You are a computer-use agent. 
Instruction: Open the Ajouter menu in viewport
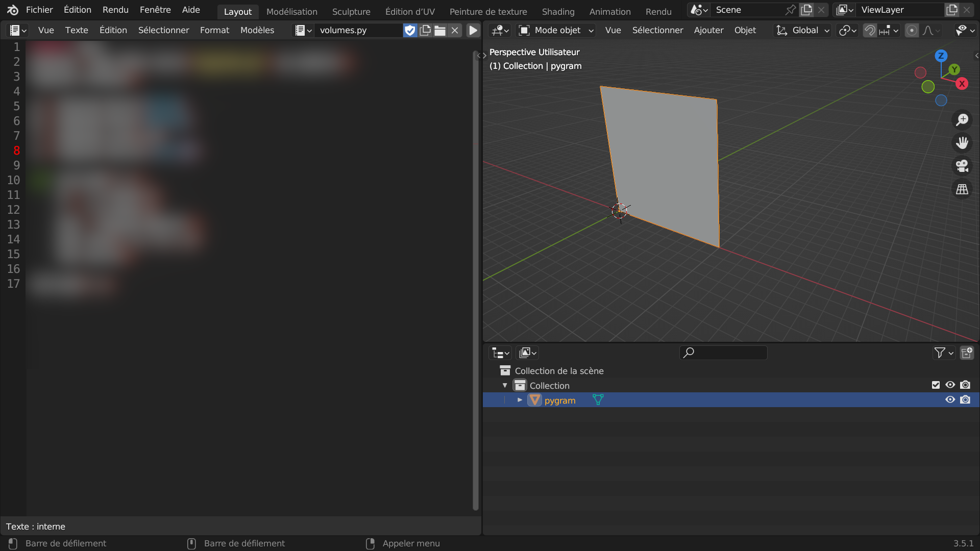tap(708, 31)
